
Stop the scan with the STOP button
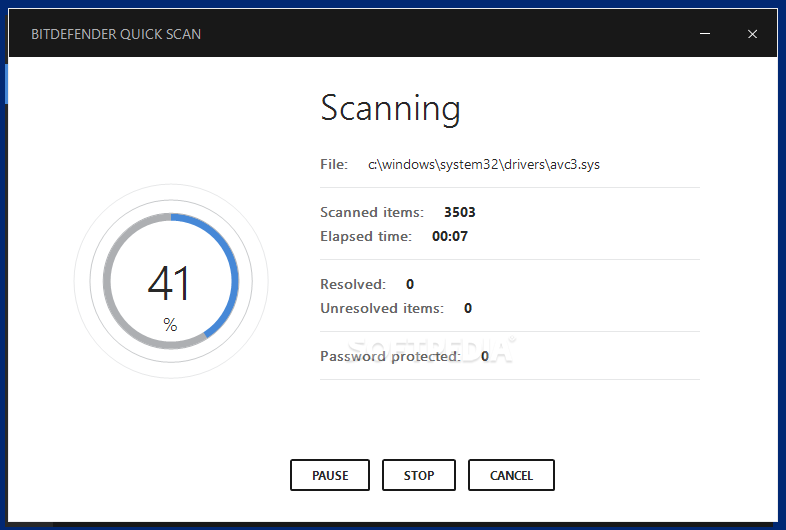(x=419, y=475)
